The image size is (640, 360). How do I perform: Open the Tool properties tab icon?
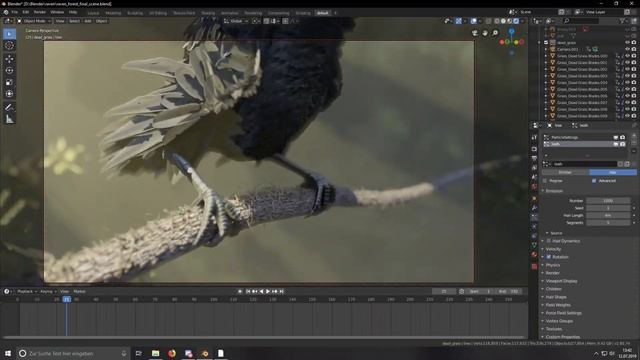tap(534, 138)
